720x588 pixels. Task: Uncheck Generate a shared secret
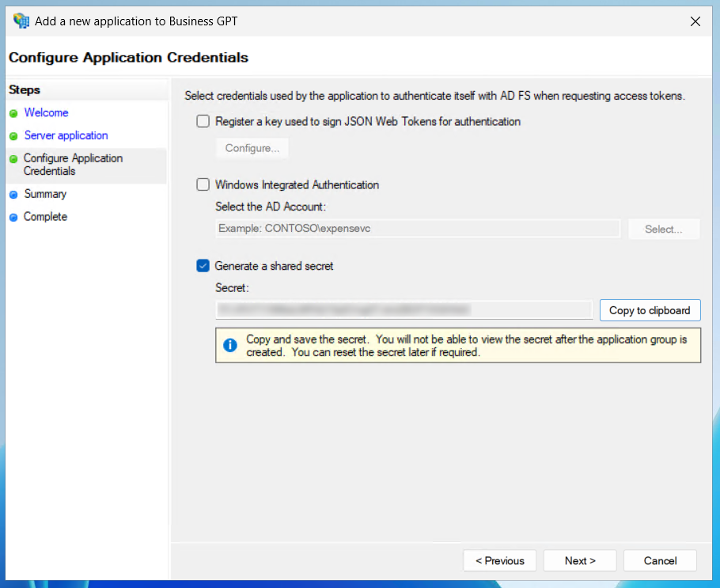203,266
